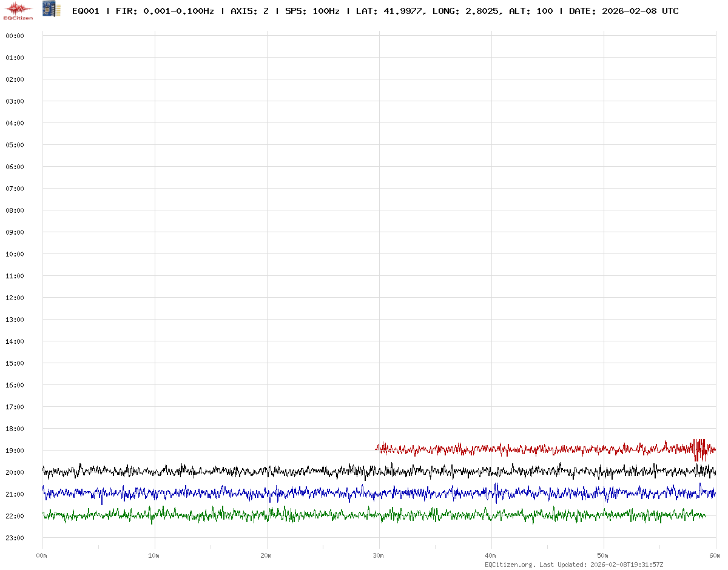Click the blue 21:00 seismic trace
This screenshot has height=570, width=728.
303,493
